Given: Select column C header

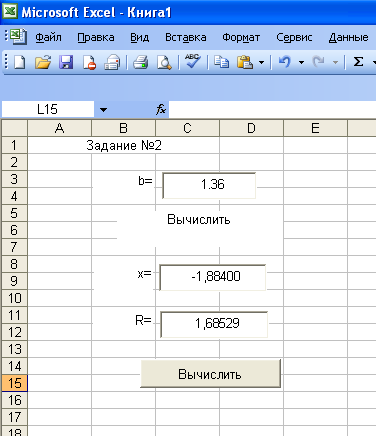Looking at the screenshot, I should [187, 128].
